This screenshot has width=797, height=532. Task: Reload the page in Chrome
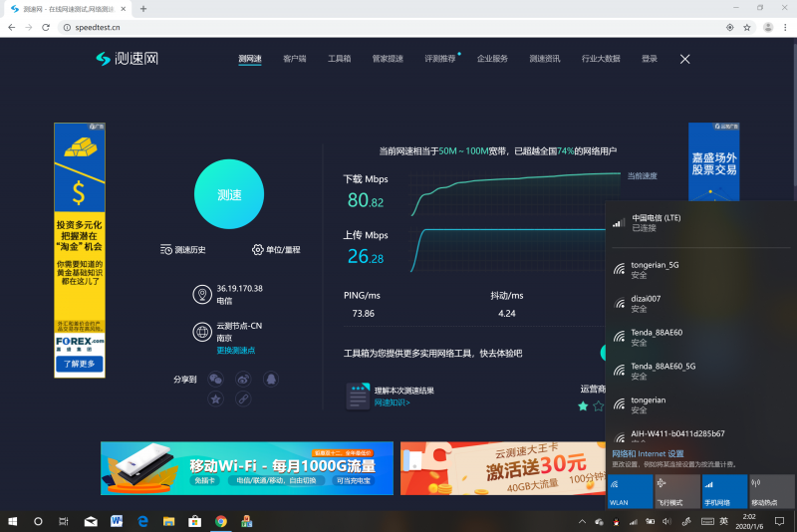[x=46, y=28]
